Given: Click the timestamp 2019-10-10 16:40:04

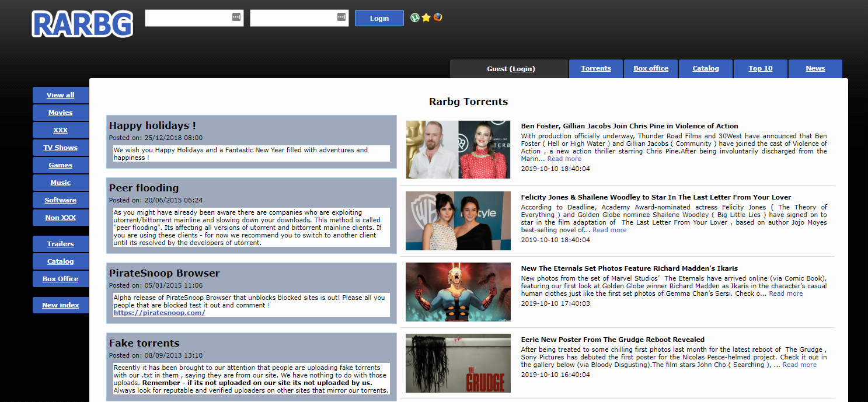Looking at the screenshot, I should [x=556, y=375].
